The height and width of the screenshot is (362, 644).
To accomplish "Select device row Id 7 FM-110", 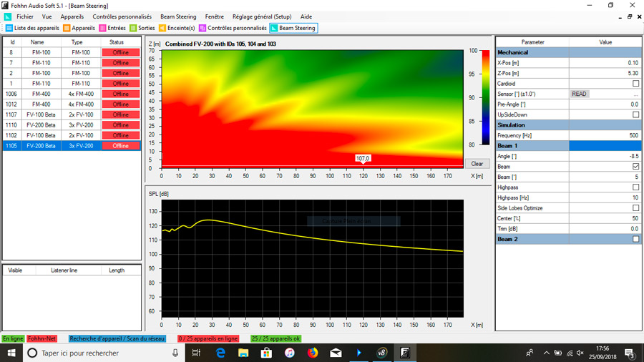I will pyautogui.click(x=72, y=63).
